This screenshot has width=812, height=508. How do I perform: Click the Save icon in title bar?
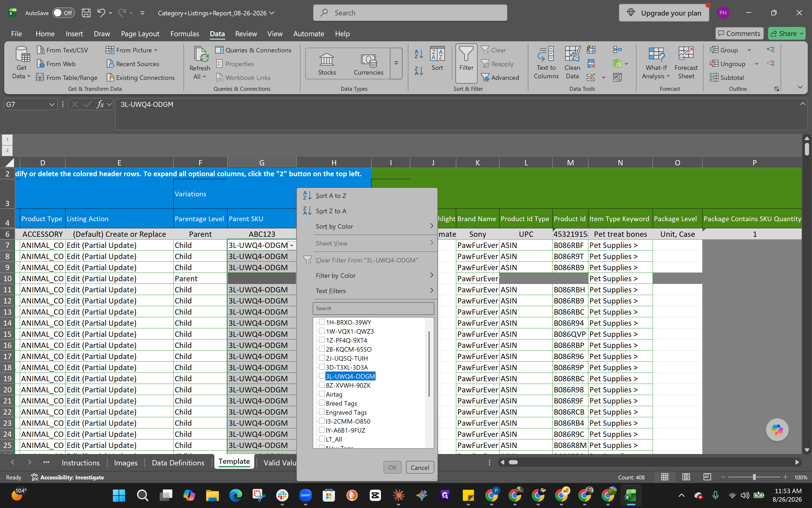coord(86,13)
